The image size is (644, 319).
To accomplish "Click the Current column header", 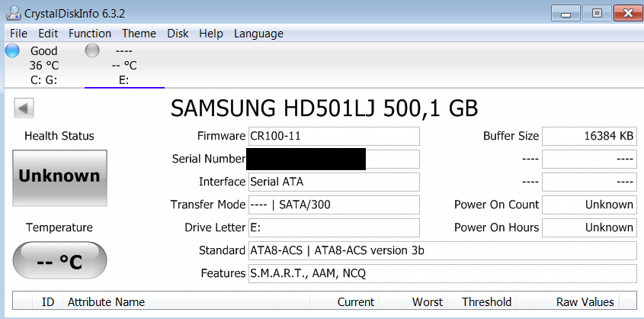I will click(x=344, y=302).
